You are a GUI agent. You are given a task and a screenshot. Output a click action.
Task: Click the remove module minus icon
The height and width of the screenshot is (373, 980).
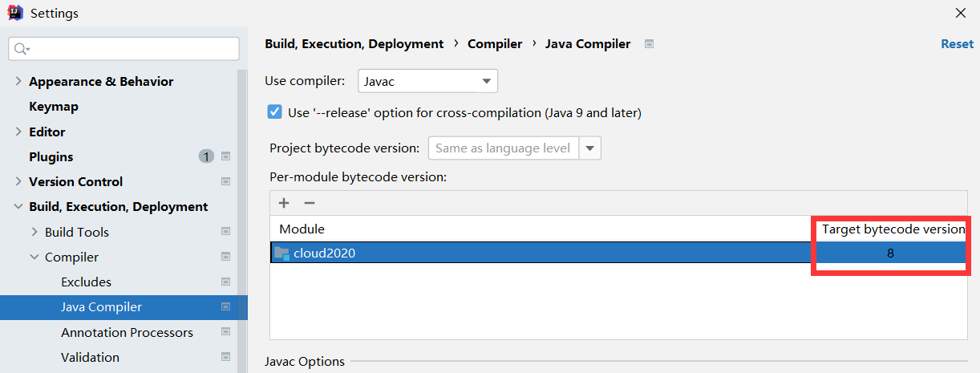pos(309,203)
